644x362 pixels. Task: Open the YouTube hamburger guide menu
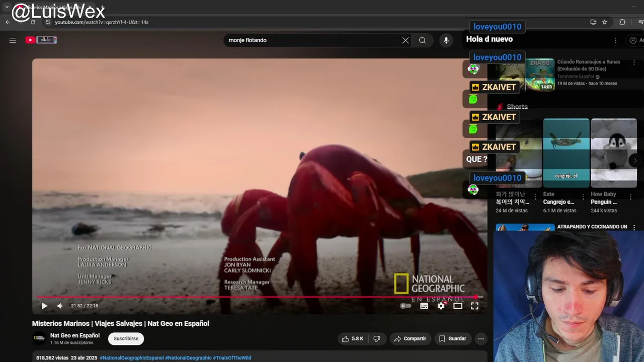tap(13, 40)
